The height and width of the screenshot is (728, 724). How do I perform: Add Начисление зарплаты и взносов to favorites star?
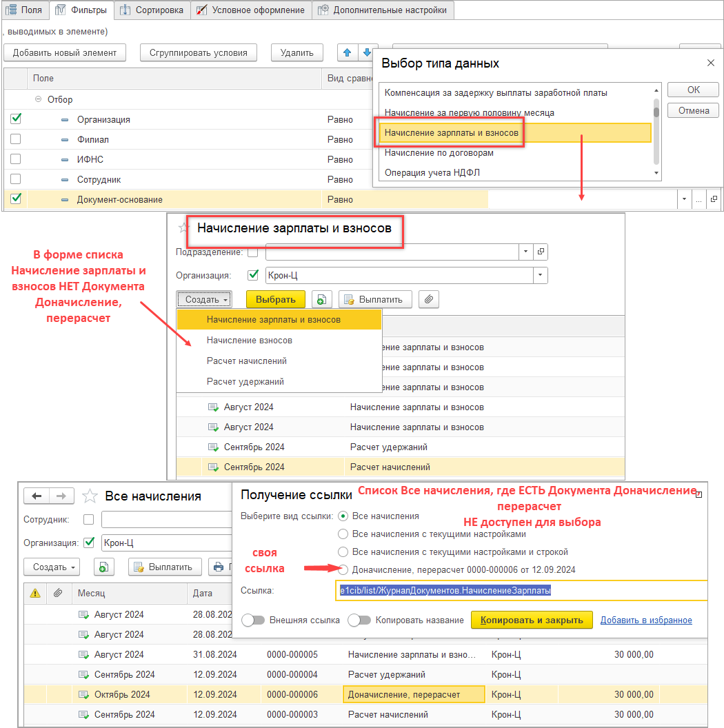[x=184, y=228]
